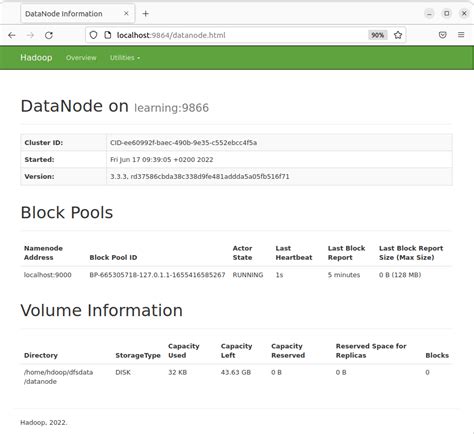Click the 43.63 GB capacity left value
The width and height of the screenshot is (474, 434).
point(236,372)
